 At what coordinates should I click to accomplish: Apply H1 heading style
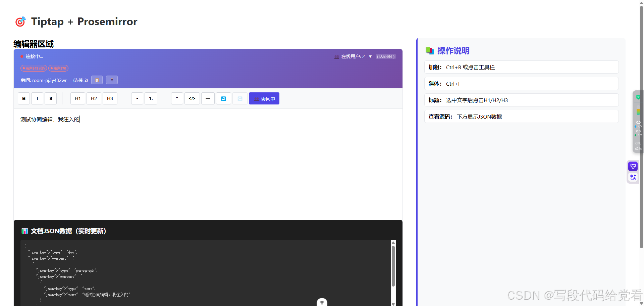pyautogui.click(x=78, y=98)
